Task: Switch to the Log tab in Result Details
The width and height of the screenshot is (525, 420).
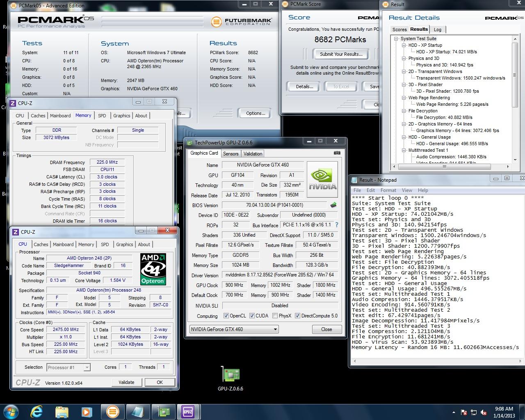Action: [438, 30]
